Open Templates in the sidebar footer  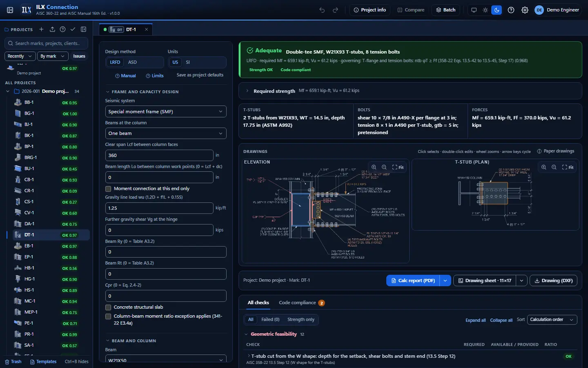click(43, 361)
